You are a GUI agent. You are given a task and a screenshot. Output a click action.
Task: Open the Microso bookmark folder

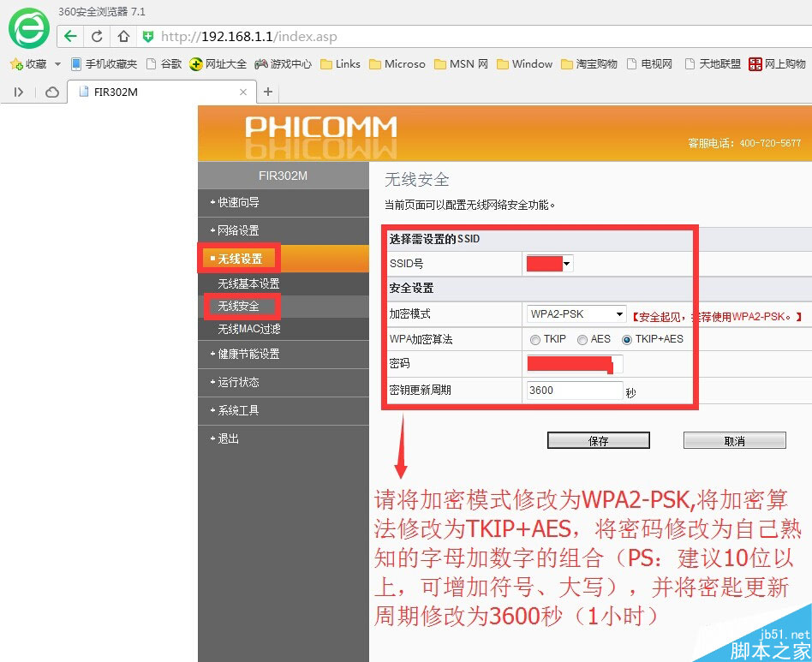click(x=397, y=63)
